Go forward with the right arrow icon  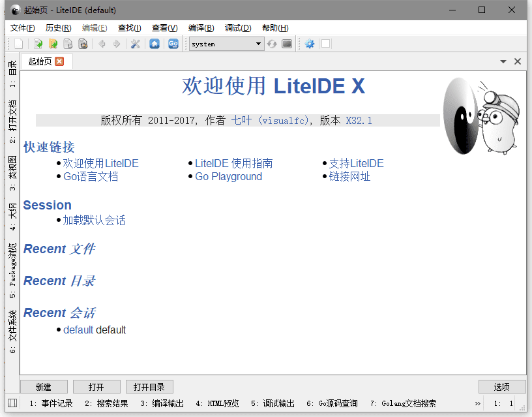tap(117, 44)
